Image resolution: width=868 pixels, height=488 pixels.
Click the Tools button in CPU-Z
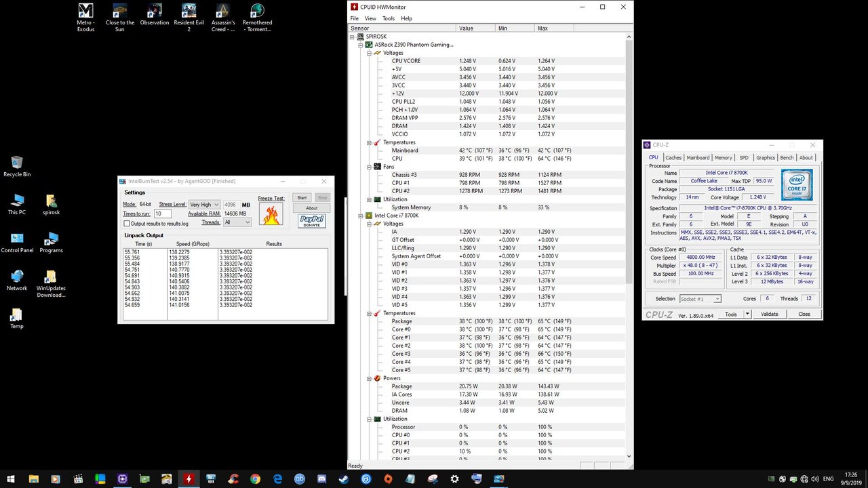point(730,314)
